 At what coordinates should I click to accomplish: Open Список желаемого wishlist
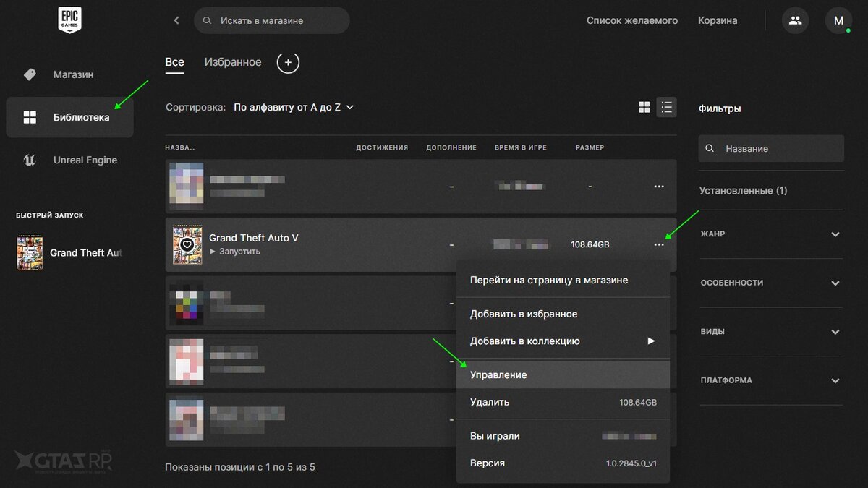[x=632, y=20]
